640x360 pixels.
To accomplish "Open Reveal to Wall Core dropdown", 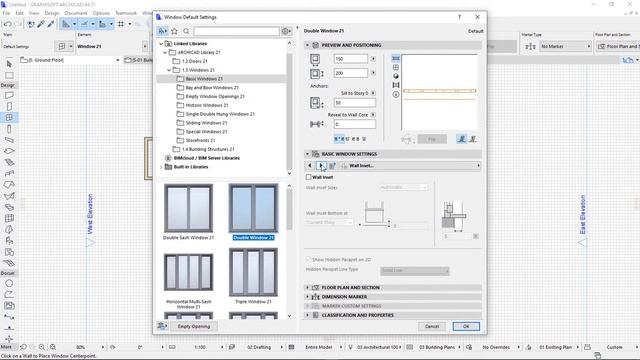I will [373, 115].
